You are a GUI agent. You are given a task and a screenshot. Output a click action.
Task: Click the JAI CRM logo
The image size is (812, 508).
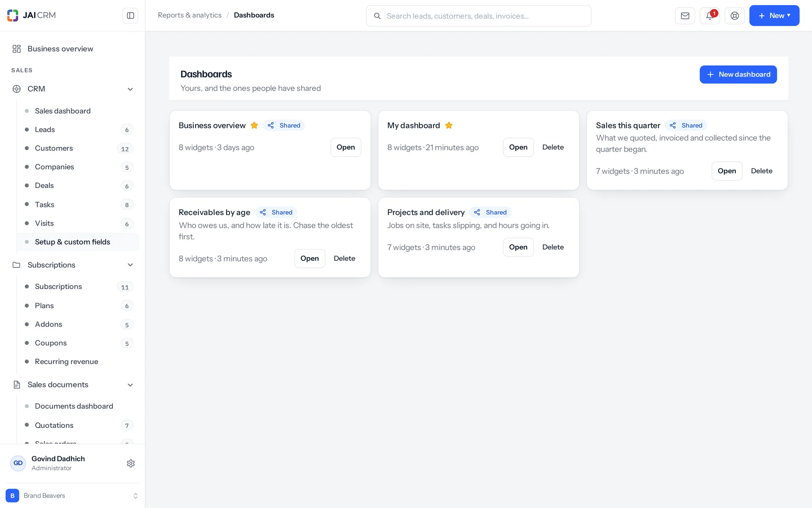32,15
